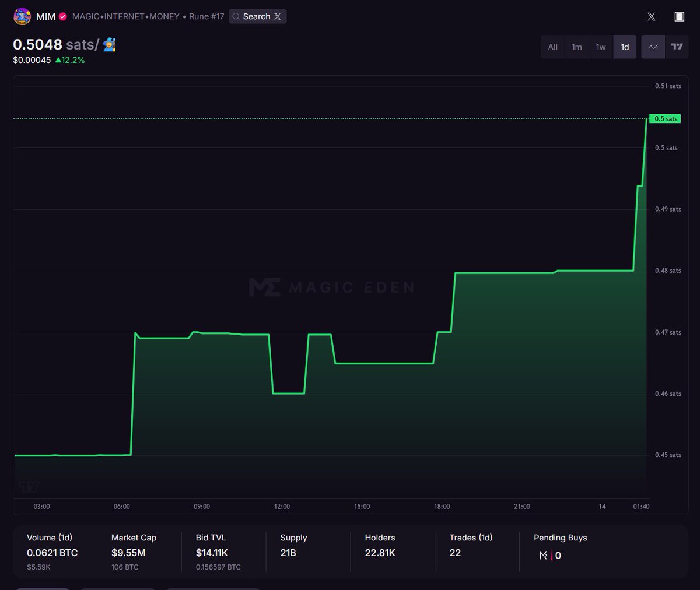Click the $0.00045 USD price

[x=32, y=60]
